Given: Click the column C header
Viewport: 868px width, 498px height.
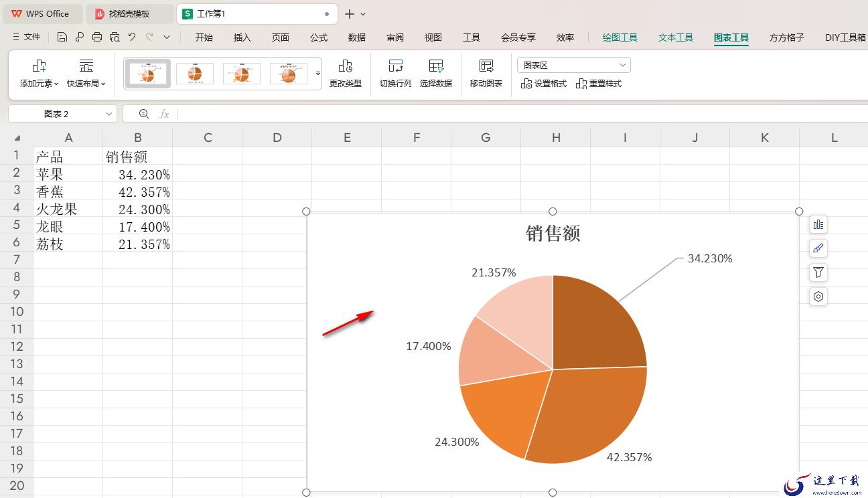Looking at the screenshot, I should (208, 138).
